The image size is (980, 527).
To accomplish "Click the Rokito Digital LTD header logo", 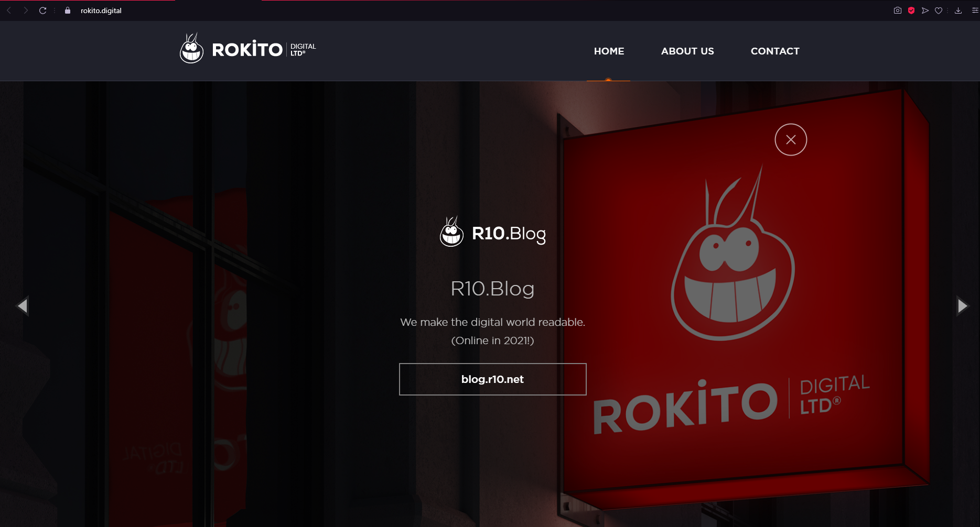I will point(248,49).
